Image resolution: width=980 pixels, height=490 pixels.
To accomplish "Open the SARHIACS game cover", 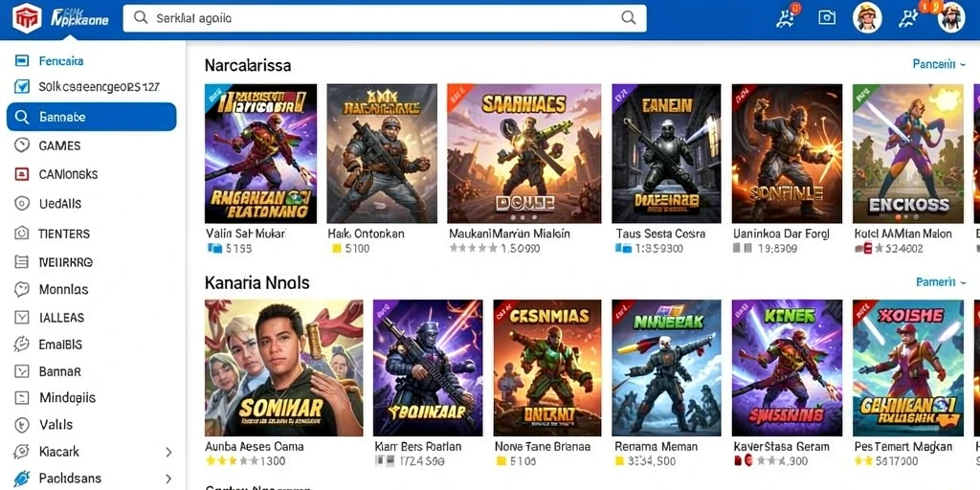I will pos(523,154).
